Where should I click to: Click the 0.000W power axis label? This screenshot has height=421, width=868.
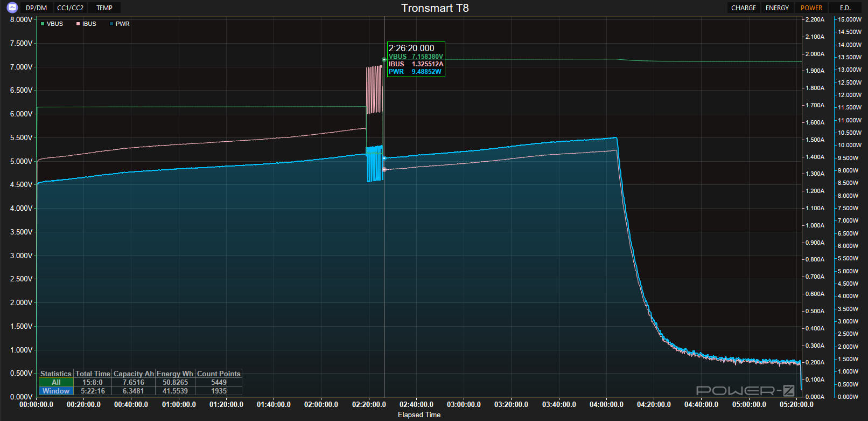pos(848,397)
